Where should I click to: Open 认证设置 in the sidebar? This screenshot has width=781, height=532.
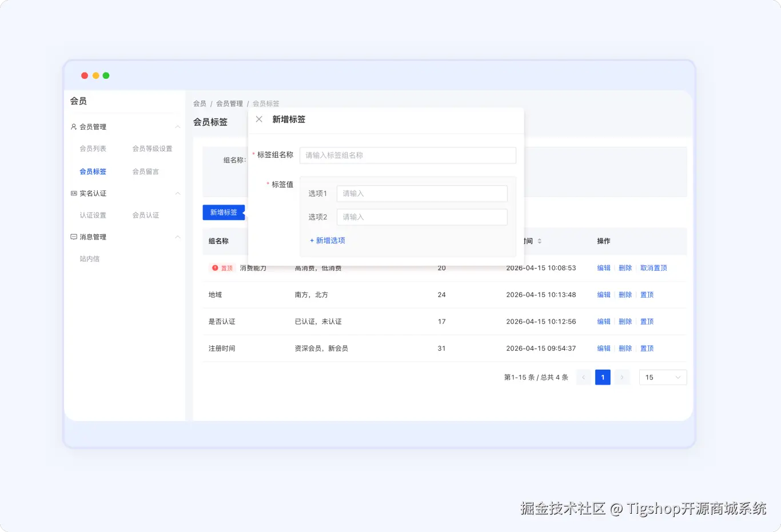tap(93, 215)
